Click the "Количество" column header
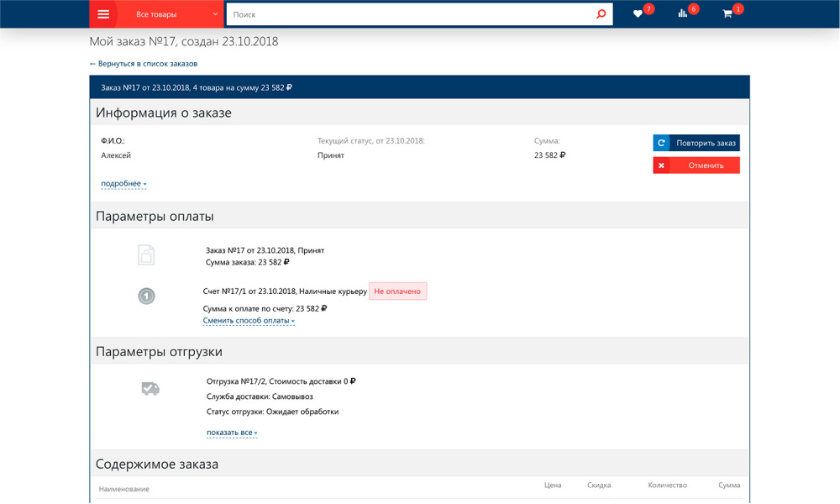The height and width of the screenshot is (504, 840). pos(667,486)
